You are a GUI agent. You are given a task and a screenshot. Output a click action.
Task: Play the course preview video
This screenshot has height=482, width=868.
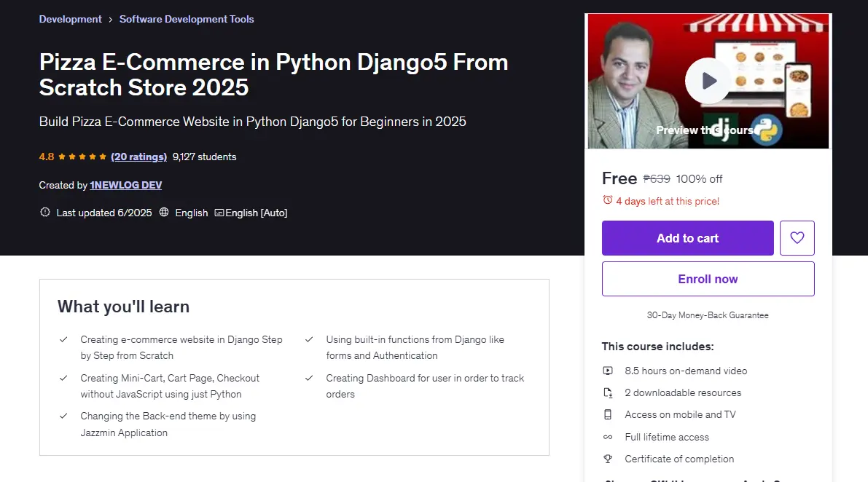pyautogui.click(x=708, y=81)
